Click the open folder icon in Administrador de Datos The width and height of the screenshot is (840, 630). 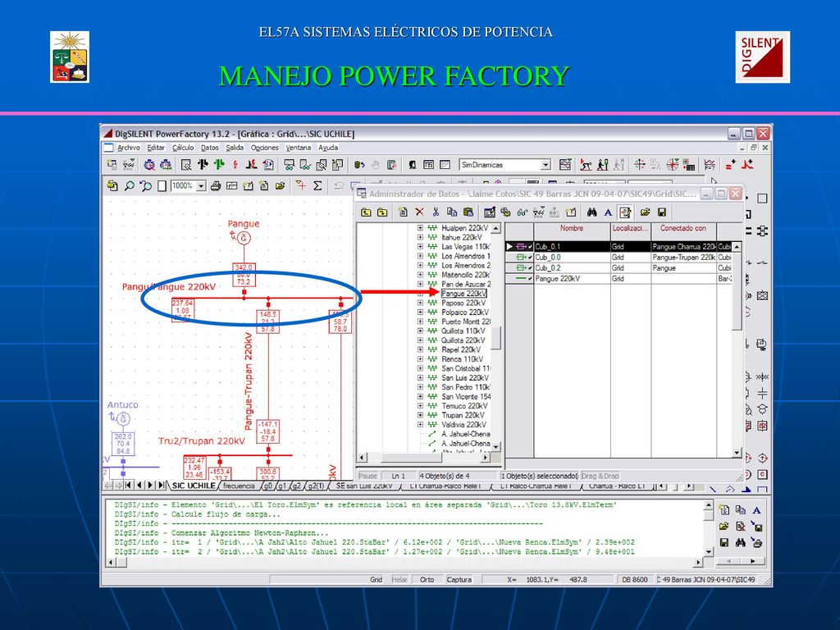click(x=645, y=212)
